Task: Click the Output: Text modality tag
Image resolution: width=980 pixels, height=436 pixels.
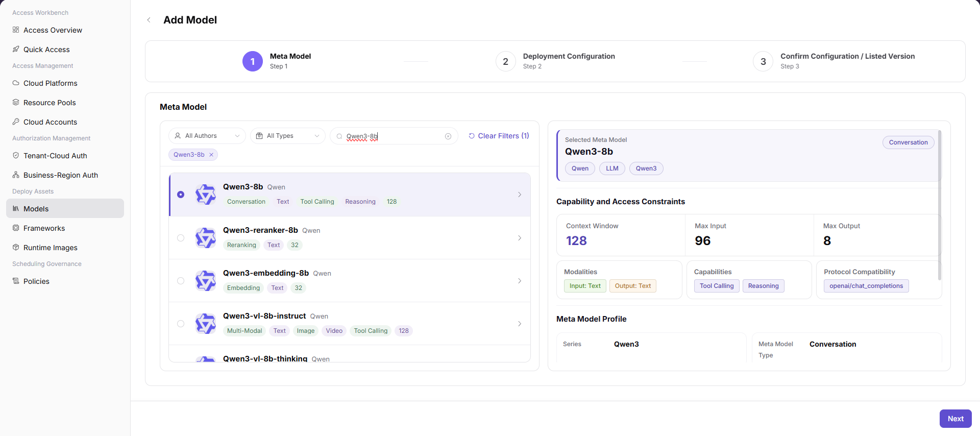Action: 633,286
